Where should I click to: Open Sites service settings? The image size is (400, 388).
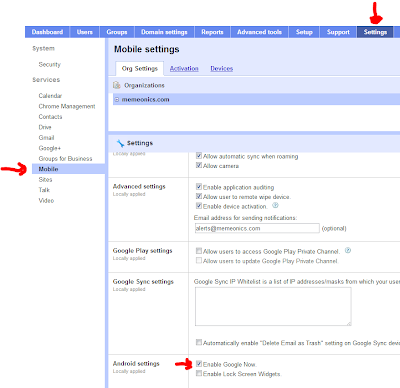click(x=45, y=179)
